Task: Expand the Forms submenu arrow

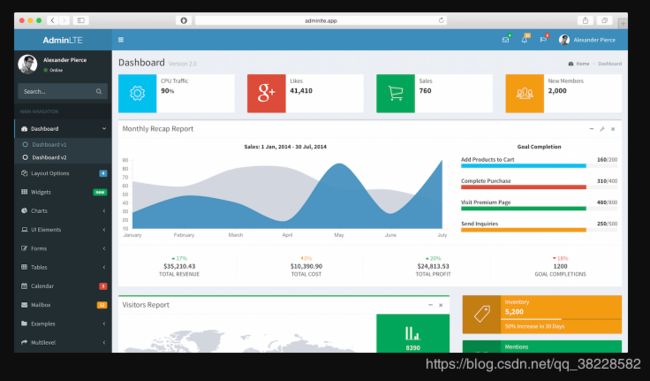Action: click(104, 248)
